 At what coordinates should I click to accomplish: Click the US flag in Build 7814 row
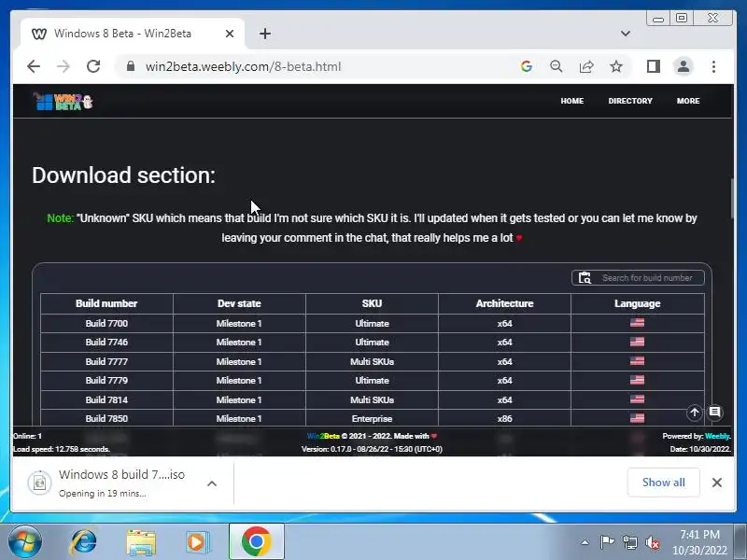pyautogui.click(x=637, y=399)
